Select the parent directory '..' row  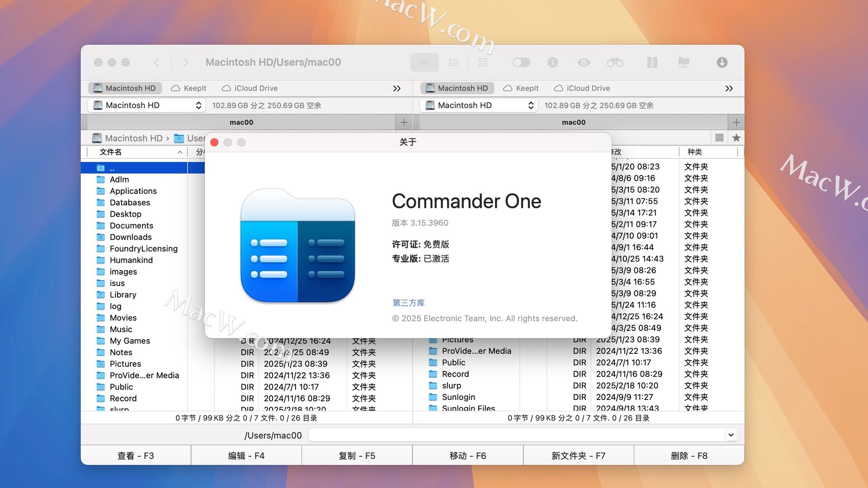click(142, 168)
